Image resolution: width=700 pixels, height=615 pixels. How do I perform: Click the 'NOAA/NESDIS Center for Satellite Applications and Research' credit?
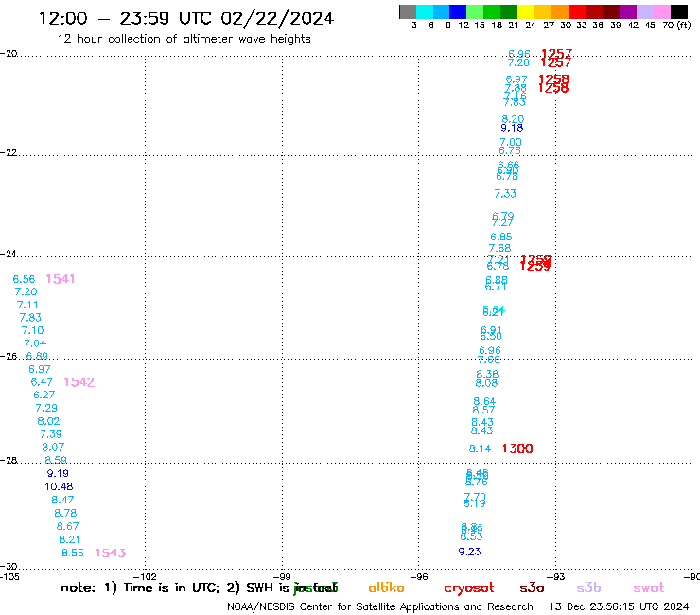coord(380,606)
